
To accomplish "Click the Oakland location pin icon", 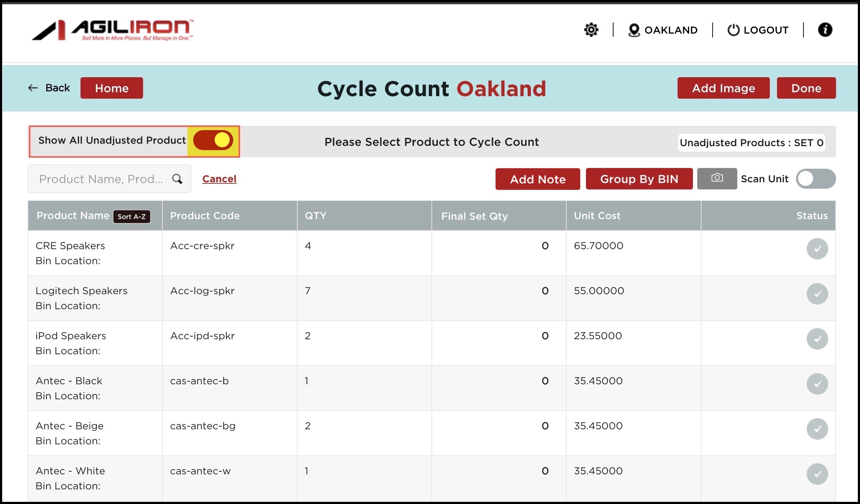I will [x=634, y=30].
